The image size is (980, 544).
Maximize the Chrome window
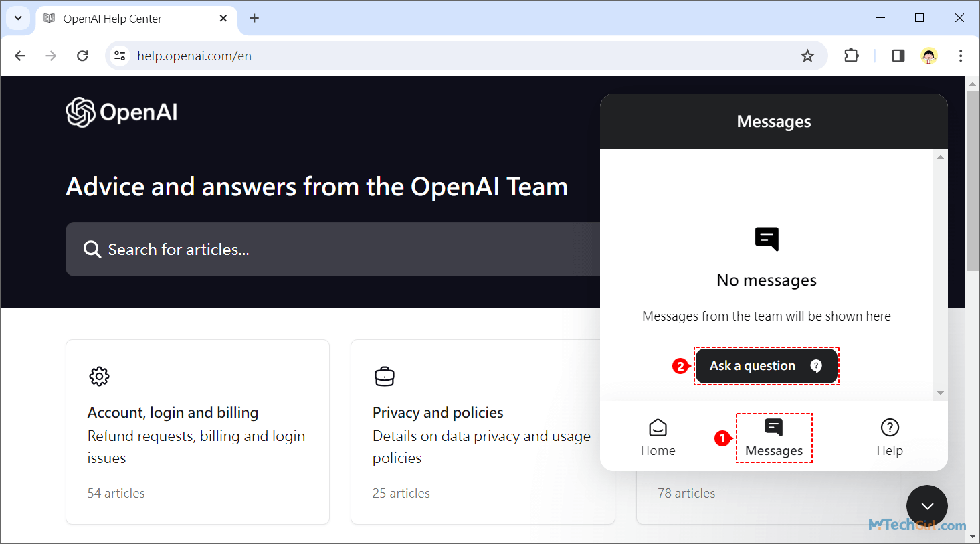pyautogui.click(x=920, y=18)
